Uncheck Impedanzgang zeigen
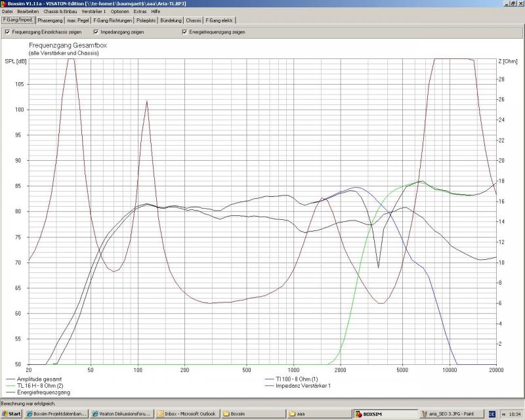The height and width of the screenshot is (420, 525). coord(96,31)
